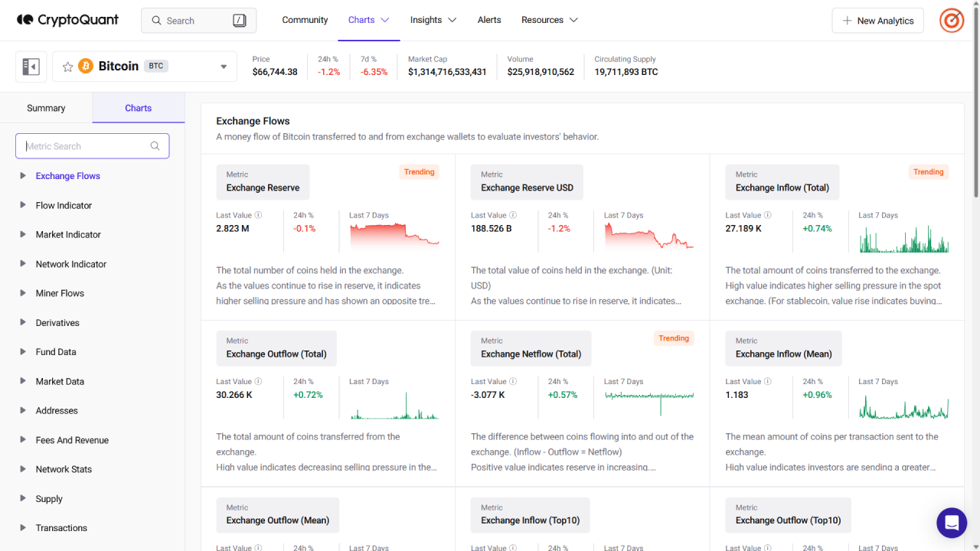Select Supply in sidebar

tap(49, 499)
